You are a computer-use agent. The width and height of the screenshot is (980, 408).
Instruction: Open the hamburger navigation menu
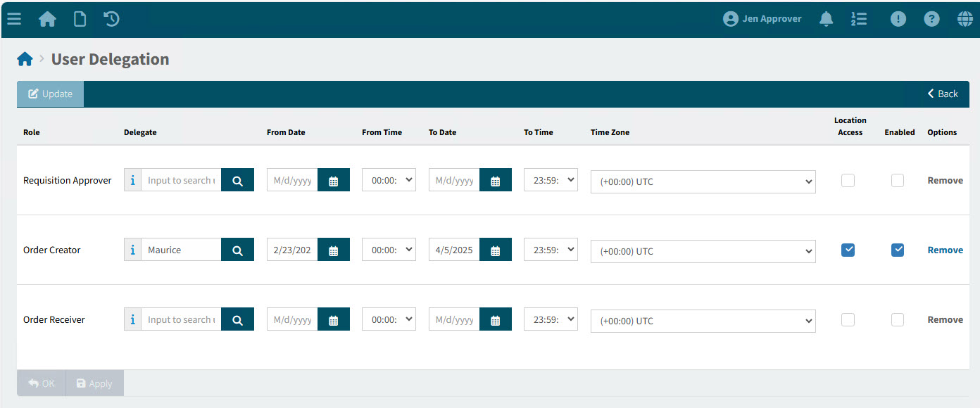pos(14,19)
